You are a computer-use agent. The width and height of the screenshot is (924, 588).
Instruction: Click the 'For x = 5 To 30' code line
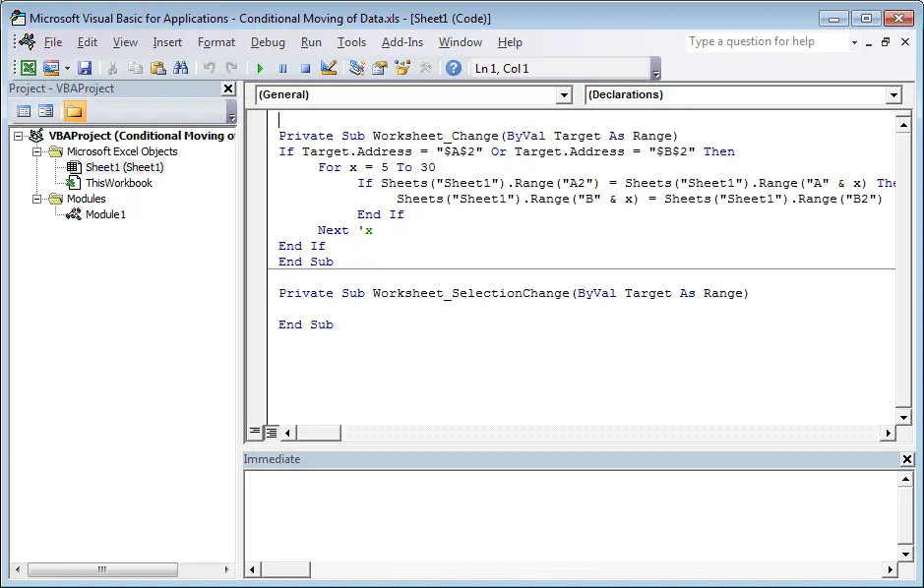click(x=377, y=167)
